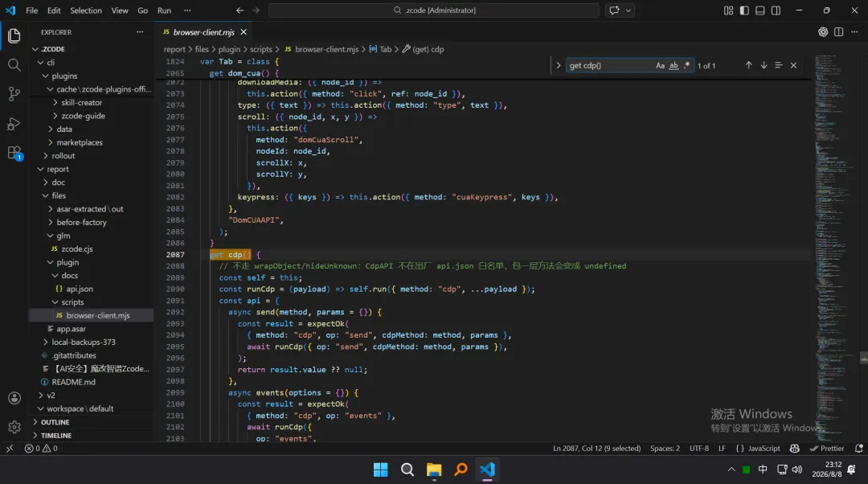Open notifications bell in status bar

click(x=858, y=449)
